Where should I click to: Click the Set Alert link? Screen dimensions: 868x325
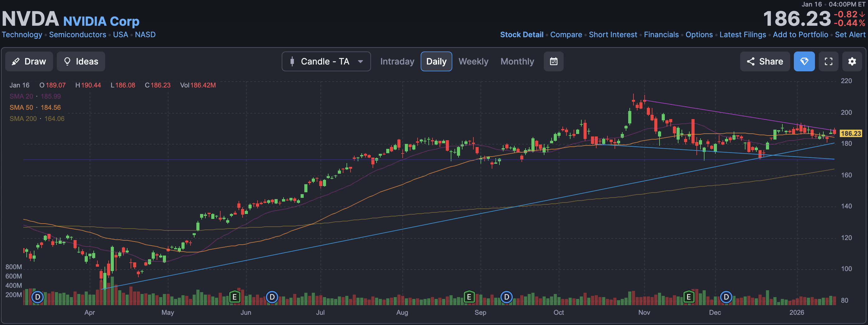[x=850, y=35]
